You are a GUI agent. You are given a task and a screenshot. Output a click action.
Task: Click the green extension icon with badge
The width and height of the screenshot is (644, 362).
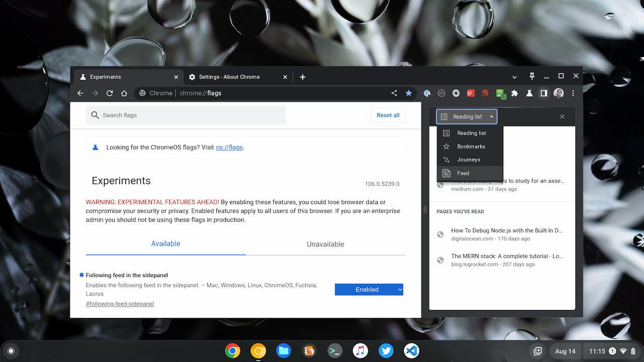pyautogui.click(x=500, y=93)
